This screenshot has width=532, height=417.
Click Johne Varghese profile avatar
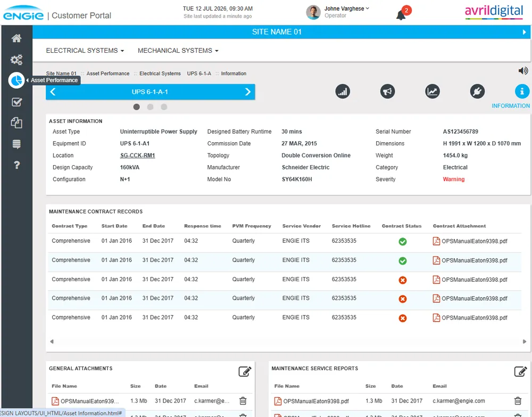point(313,12)
